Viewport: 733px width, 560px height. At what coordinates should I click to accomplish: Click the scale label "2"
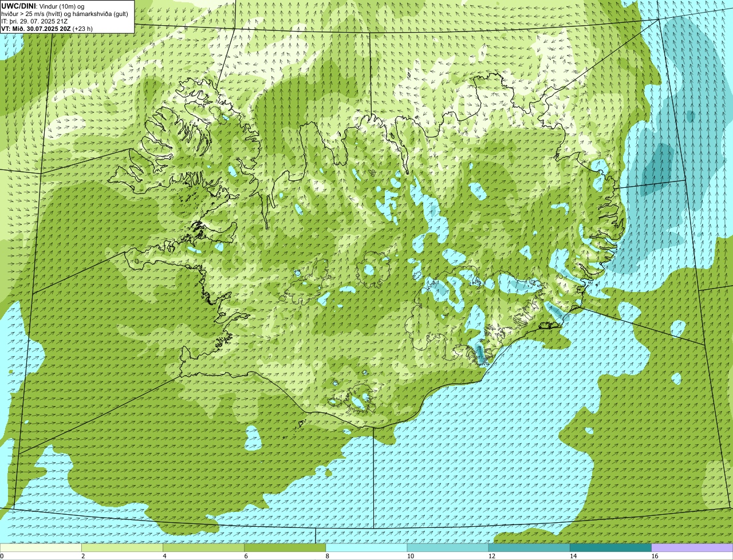83,556
